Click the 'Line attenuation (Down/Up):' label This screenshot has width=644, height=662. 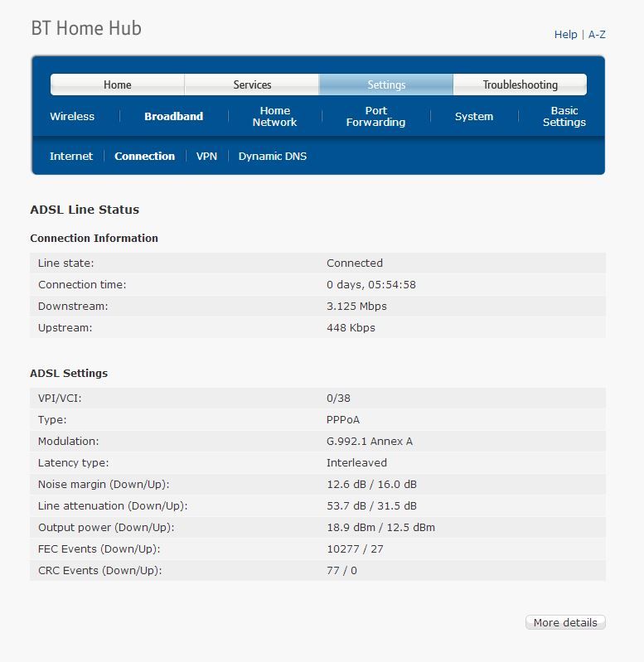pos(113,505)
